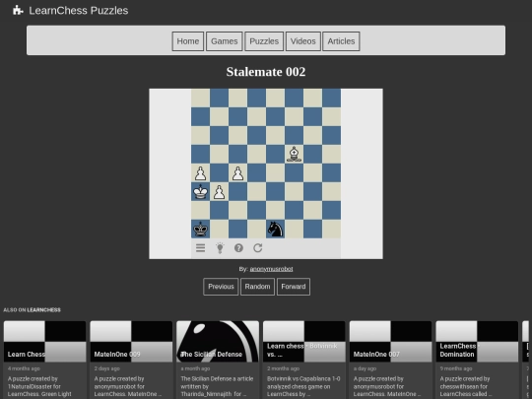532x399 pixels.
Task: Open the MateInOne 009 card thumbnail
Action: [131, 341]
